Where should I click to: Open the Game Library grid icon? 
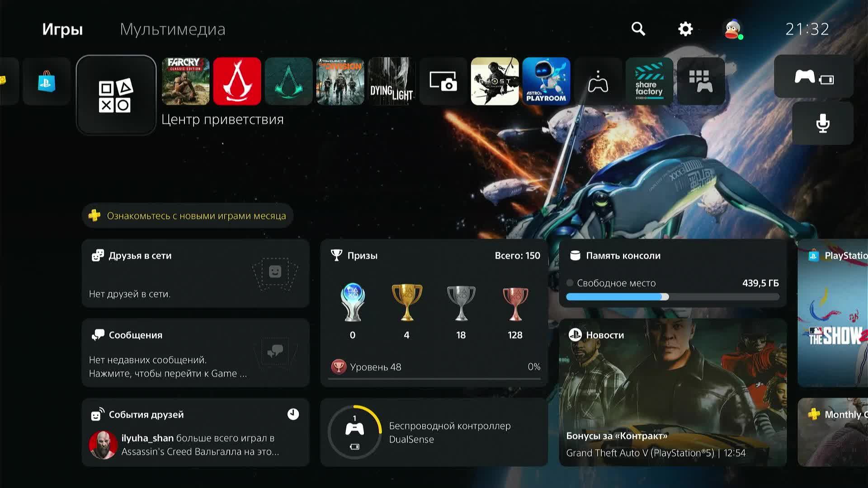(701, 81)
